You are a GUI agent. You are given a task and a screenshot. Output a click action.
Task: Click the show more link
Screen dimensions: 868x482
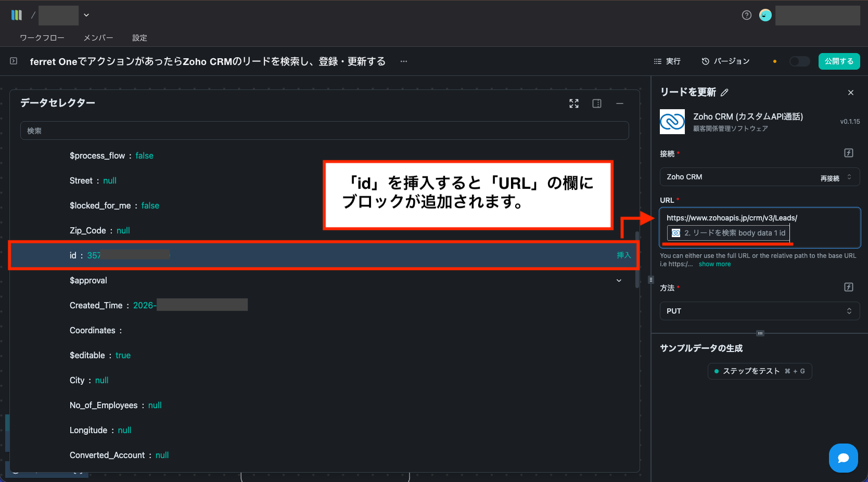tap(714, 264)
